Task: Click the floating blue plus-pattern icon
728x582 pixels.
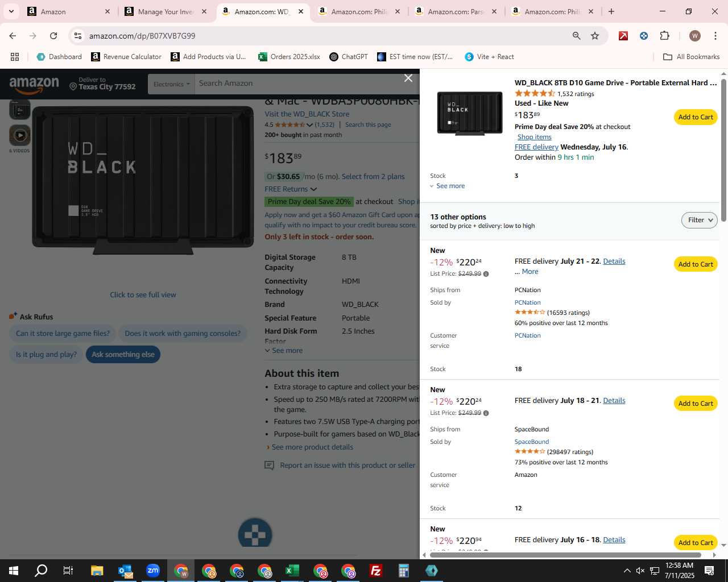Action: coord(255,534)
